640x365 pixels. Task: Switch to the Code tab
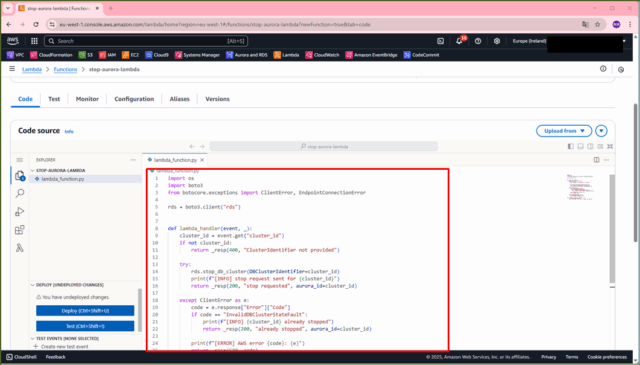pyautogui.click(x=25, y=99)
